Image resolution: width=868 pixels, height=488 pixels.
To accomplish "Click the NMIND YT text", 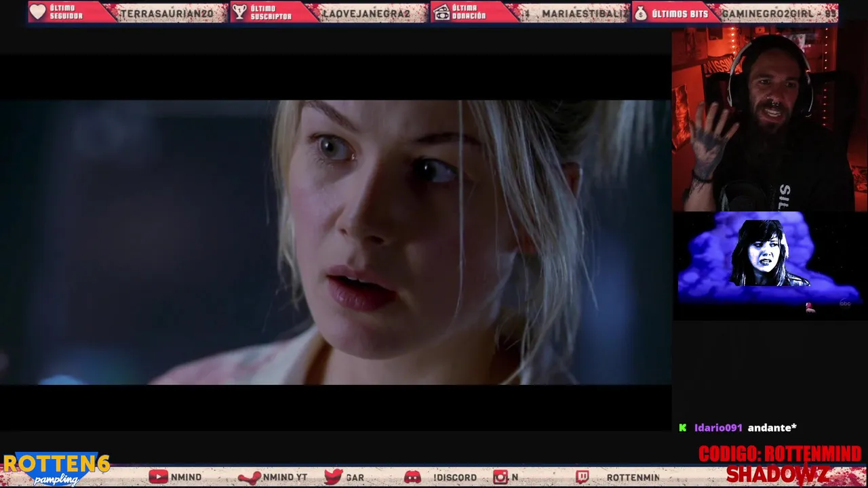I will 285,478.
